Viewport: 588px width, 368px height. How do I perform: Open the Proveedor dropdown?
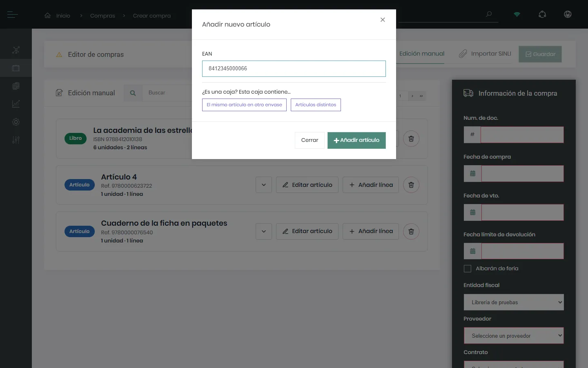(514, 336)
